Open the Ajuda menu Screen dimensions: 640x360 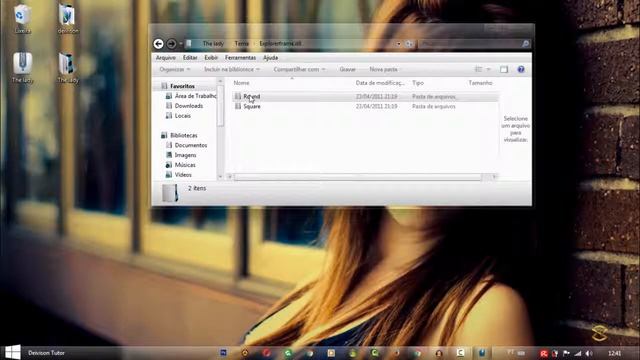coord(271,58)
